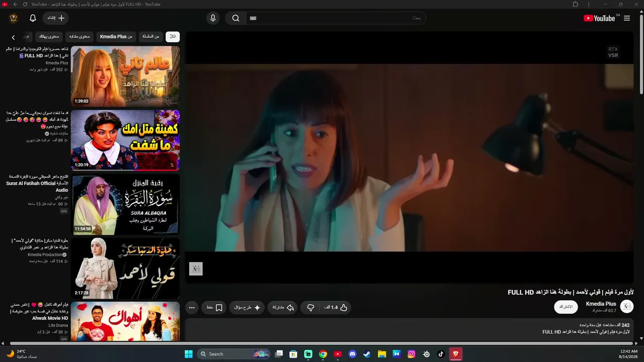Open Steam from the taskbar
The width and height of the screenshot is (644, 362).
367,354
